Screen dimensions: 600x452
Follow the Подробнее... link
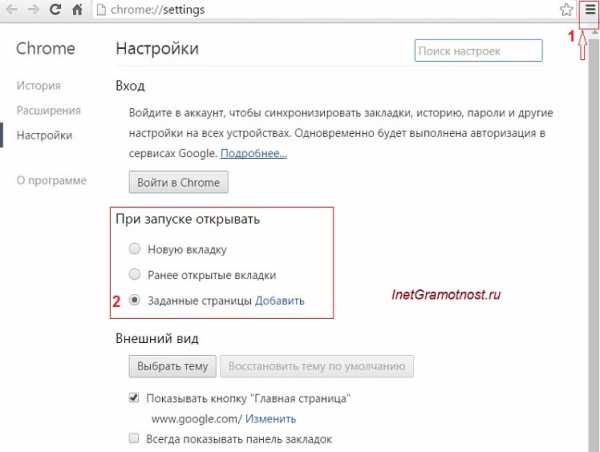point(254,153)
